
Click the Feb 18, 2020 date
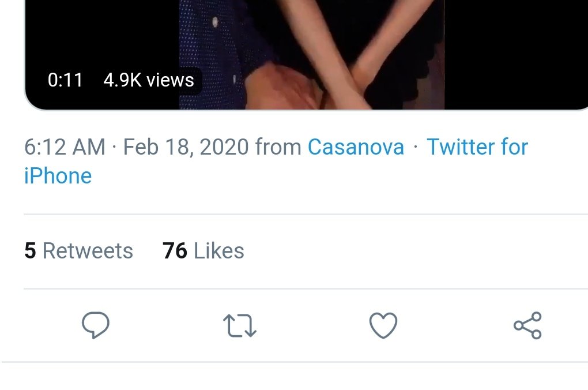point(186,147)
